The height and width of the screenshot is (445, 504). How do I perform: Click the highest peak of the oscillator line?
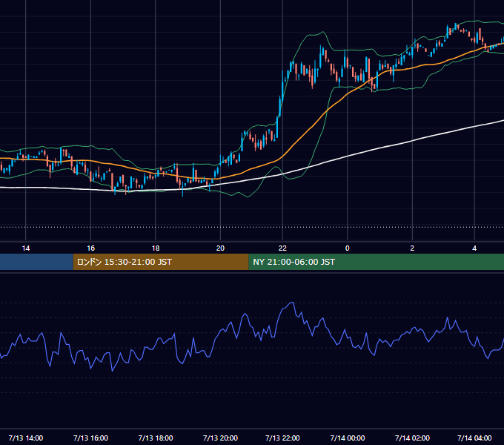tap(292, 303)
